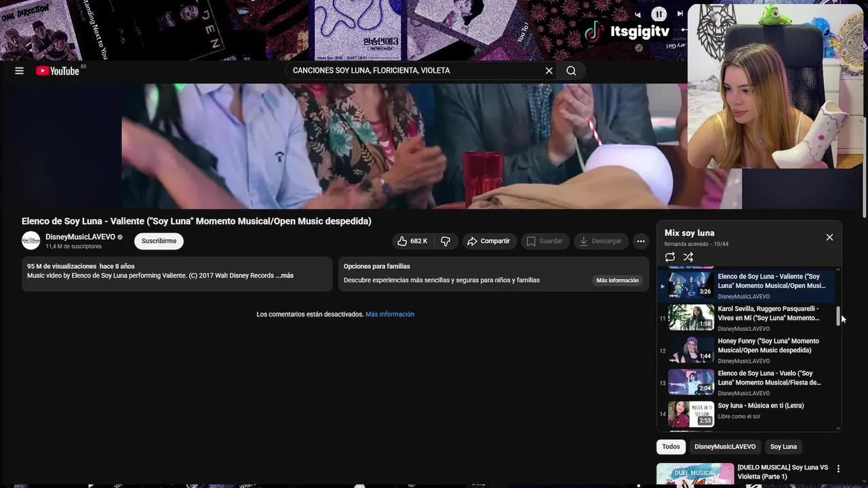Click 95 M de visualizaciones text
This screenshot has width=868, height=488.
click(x=62, y=266)
